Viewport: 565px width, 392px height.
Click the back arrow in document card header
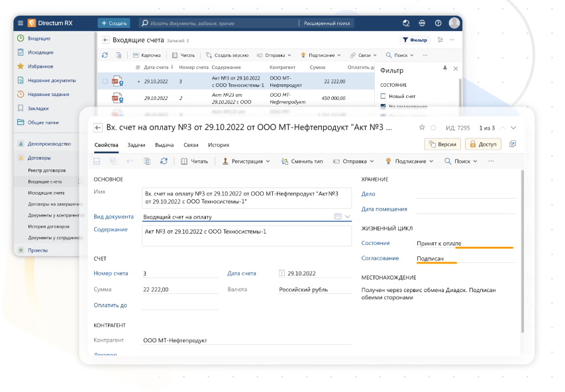point(98,127)
